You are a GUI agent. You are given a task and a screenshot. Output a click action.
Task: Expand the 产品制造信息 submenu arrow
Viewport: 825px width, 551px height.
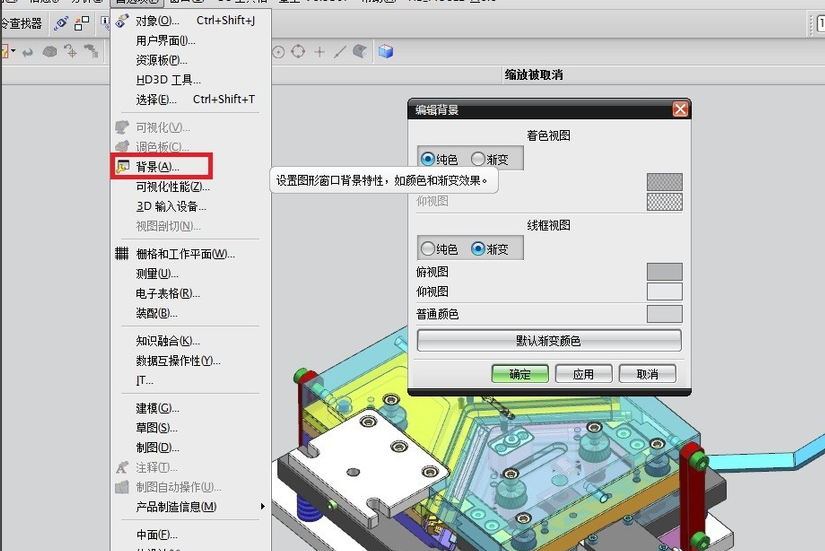click(263, 506)
